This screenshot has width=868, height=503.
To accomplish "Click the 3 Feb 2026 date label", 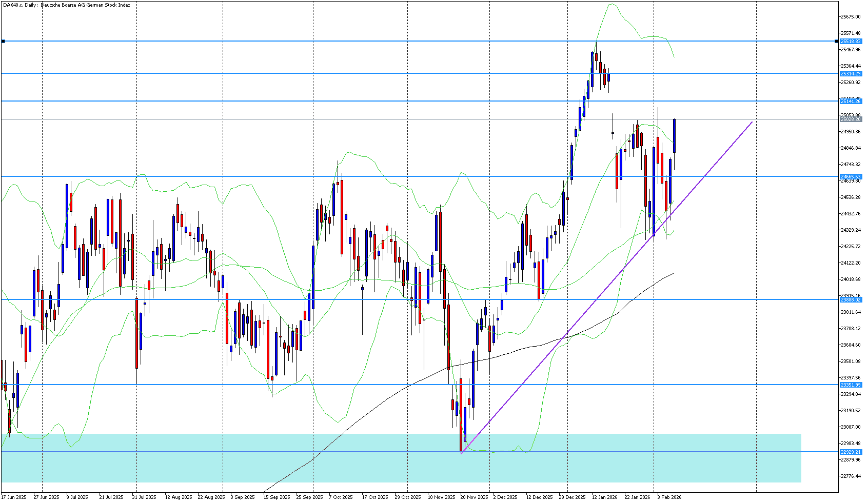I will click(x=669, y=497).
